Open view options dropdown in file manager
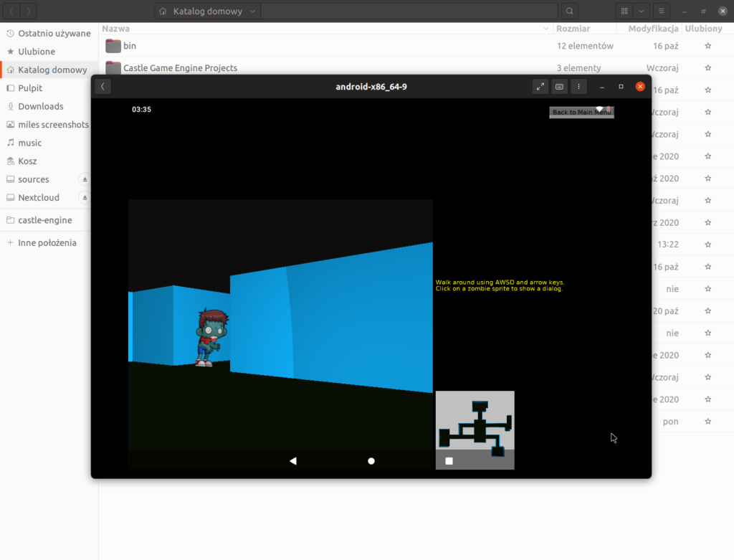The image size is (734, 560). [641, 11]
